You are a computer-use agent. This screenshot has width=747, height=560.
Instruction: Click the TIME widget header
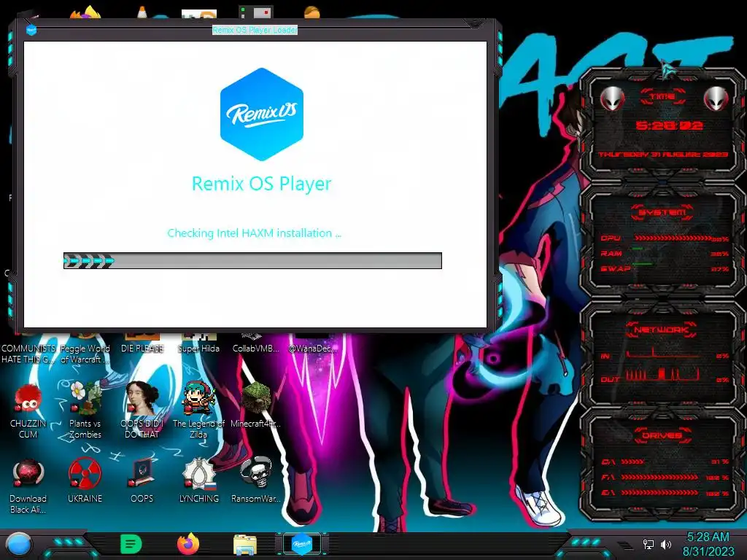click(x=662, y=96)
